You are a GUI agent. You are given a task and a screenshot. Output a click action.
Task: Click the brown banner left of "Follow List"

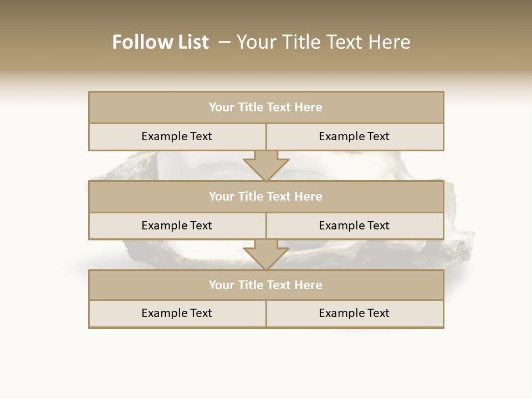click(55, 42)
